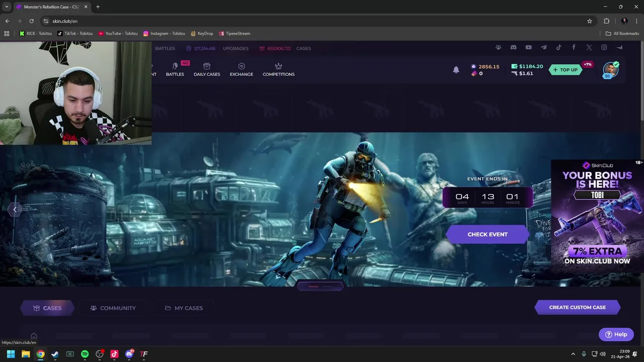Open File Explorer from the taskbar
The height and width of the screenshot is (362, 644).
coord(26,354)
